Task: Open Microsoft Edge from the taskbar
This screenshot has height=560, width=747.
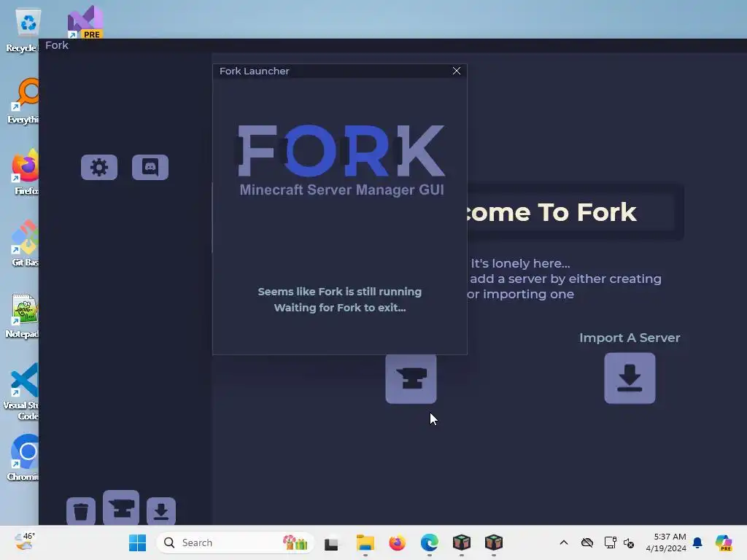Action: (429, 542)
